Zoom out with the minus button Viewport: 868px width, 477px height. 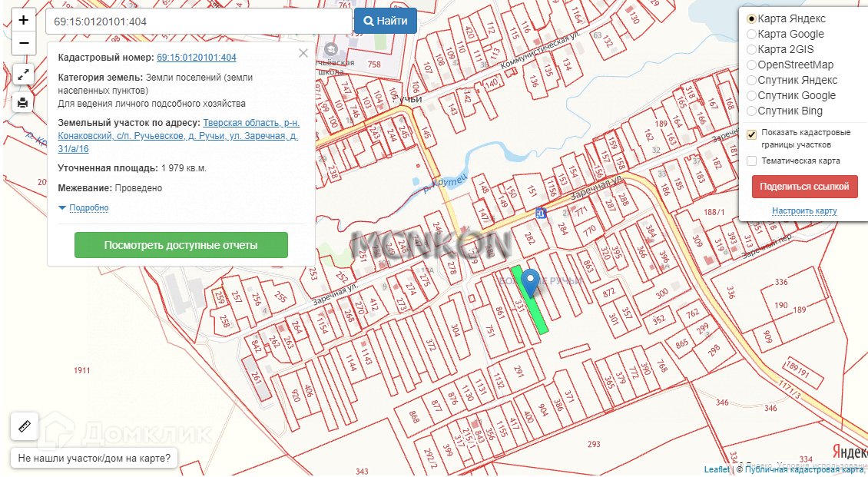point(23,43)
